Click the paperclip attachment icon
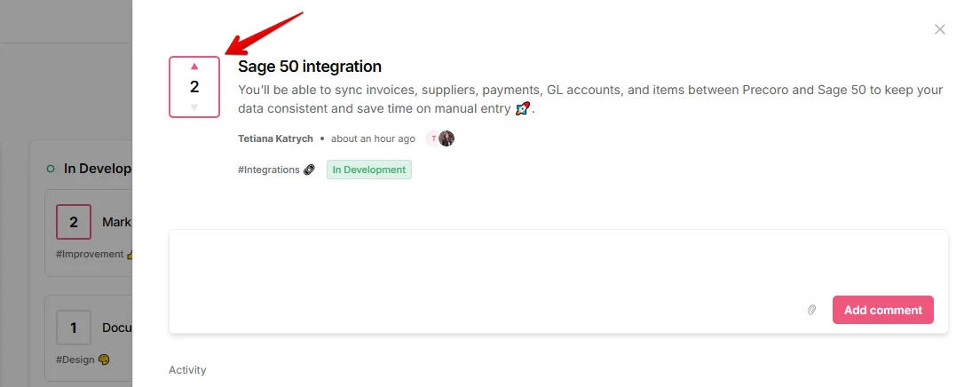980x387 pixels. pyautogui.click(x=811, y=310)
